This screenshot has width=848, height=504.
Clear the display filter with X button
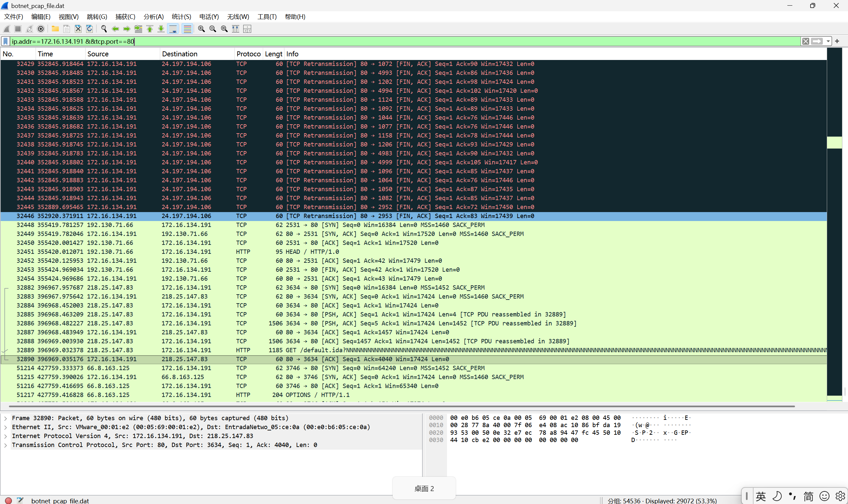pos(805,41)
